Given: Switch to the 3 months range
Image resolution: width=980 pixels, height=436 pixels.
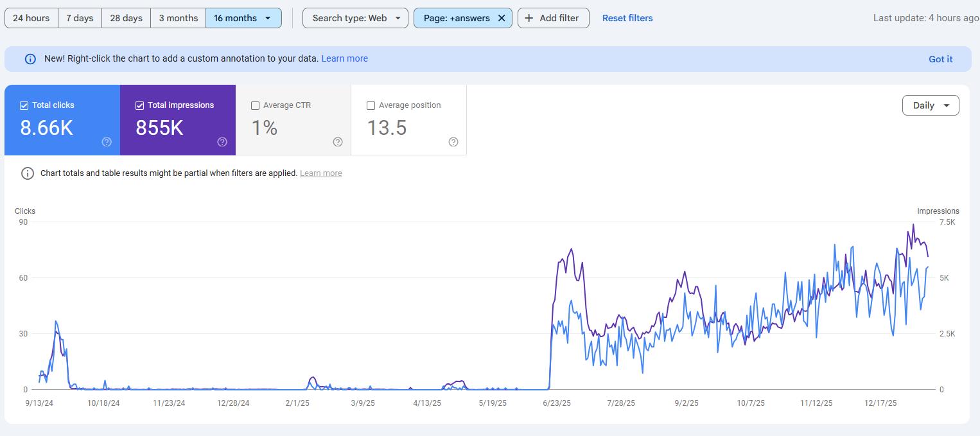Looking at the screenshot, I should (178, 18).
